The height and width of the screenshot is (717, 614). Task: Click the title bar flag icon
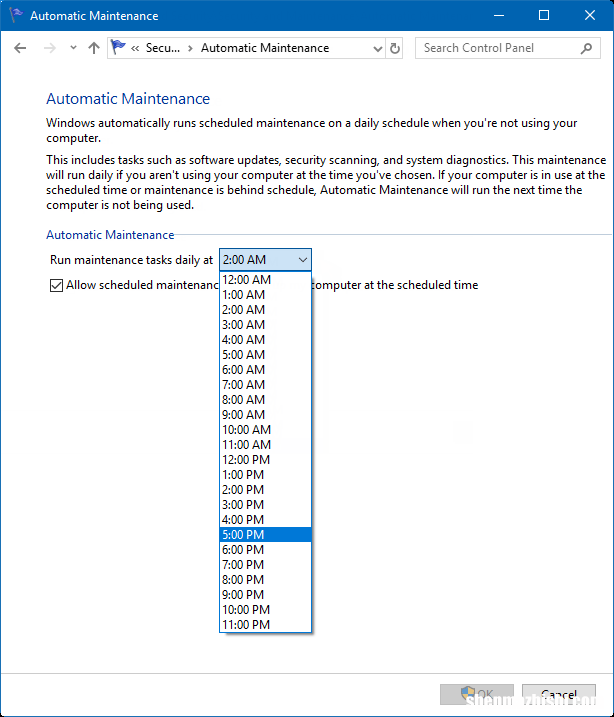(16, 15)
